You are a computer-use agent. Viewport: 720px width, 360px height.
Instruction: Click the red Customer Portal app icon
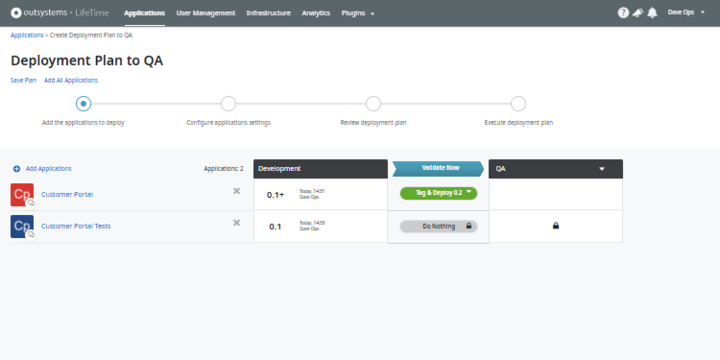22,195
